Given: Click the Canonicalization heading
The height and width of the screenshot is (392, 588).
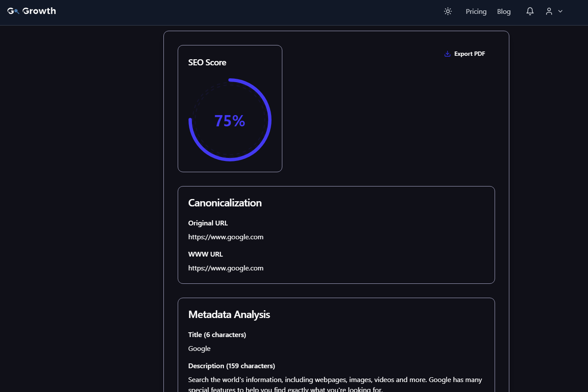Looking at the screenshot, I should click(225, 203).
